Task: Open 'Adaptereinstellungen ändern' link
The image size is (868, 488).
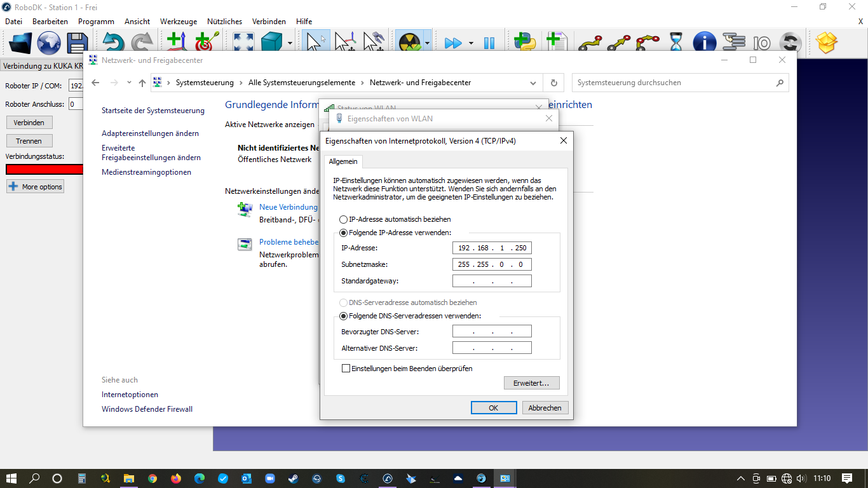Action: click(150, 133)
